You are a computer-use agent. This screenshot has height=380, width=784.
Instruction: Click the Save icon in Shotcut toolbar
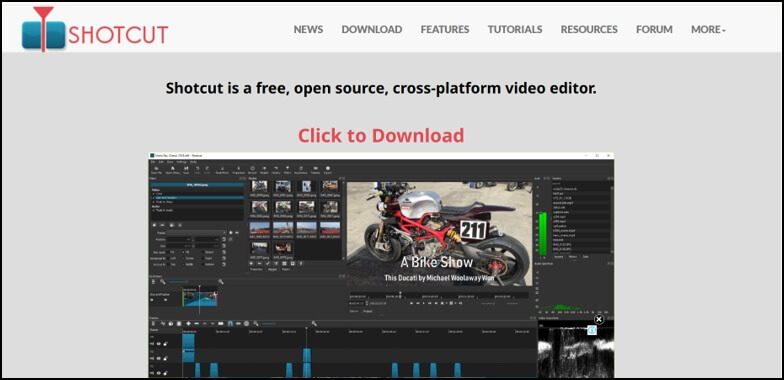(x=186, y=168)
